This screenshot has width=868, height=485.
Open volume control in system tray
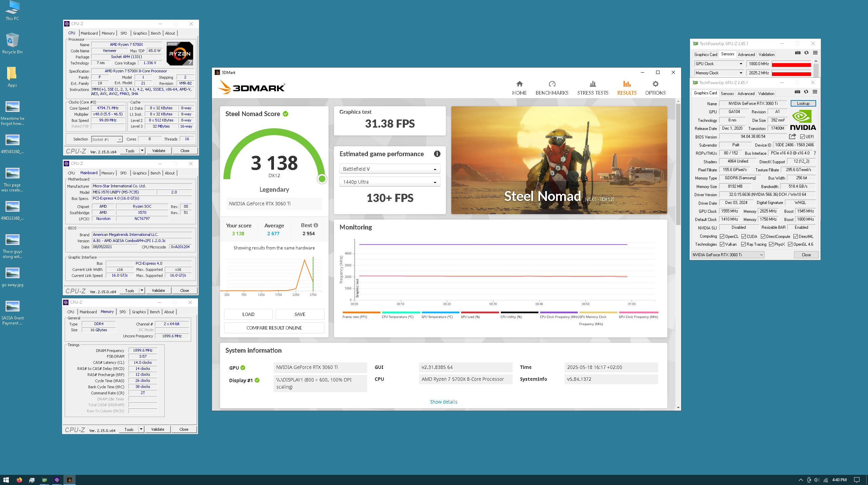click(816, 480)
